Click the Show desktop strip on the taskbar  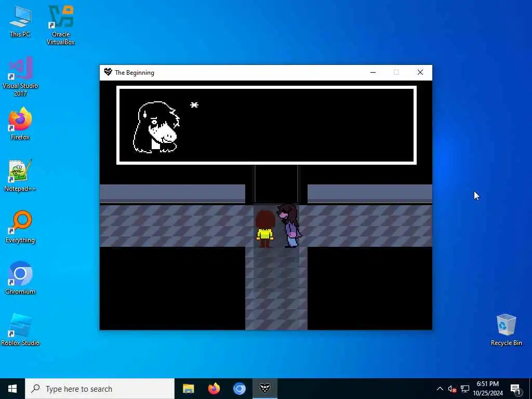pos(530,389)
